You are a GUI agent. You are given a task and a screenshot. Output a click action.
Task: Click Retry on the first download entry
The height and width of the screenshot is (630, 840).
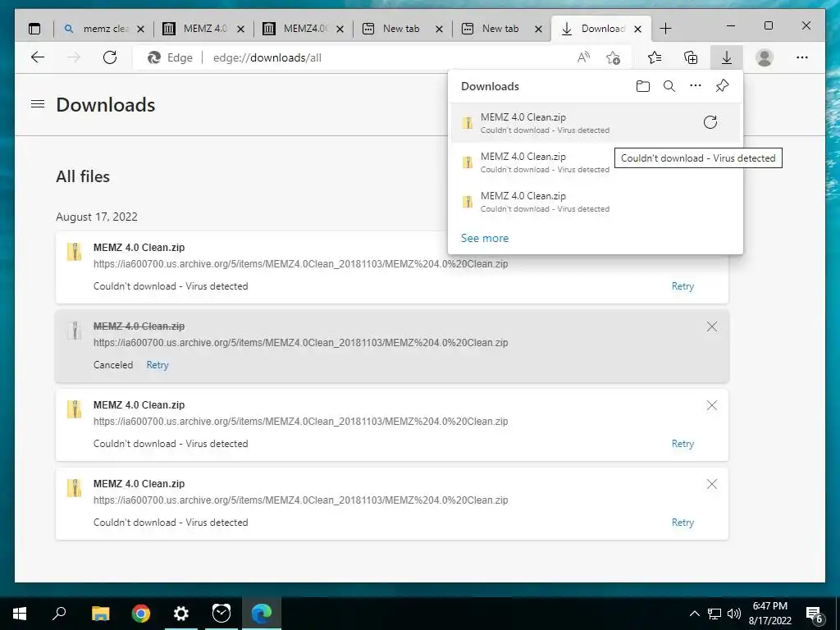pos(682,286)
